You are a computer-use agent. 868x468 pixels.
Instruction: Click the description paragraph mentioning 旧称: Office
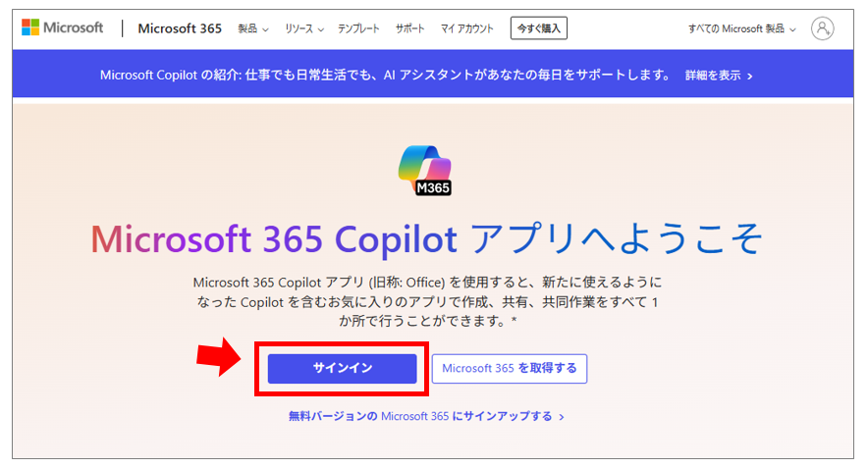tap(427, 301)
